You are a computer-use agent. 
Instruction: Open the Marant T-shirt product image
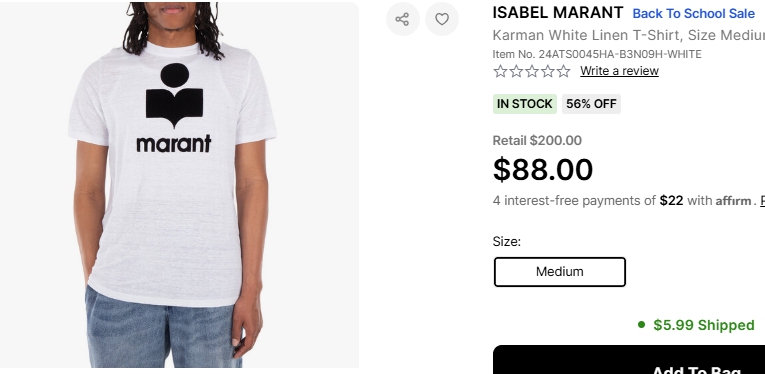[x=180, y=185]
